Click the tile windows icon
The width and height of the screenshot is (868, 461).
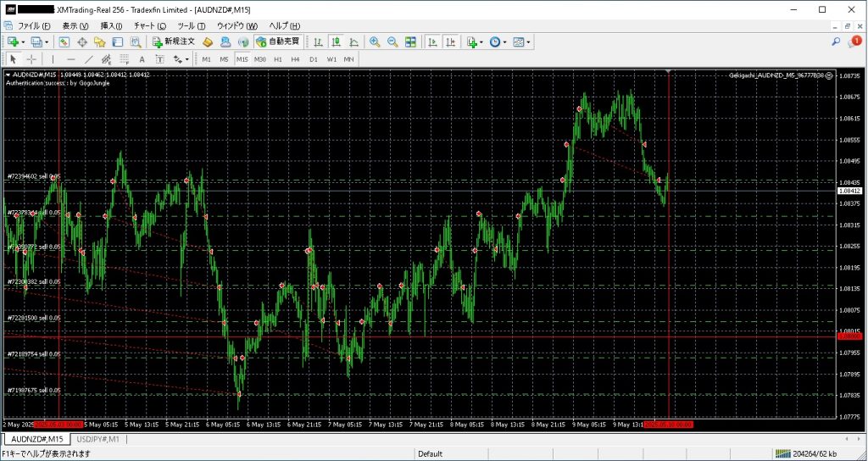410,42
